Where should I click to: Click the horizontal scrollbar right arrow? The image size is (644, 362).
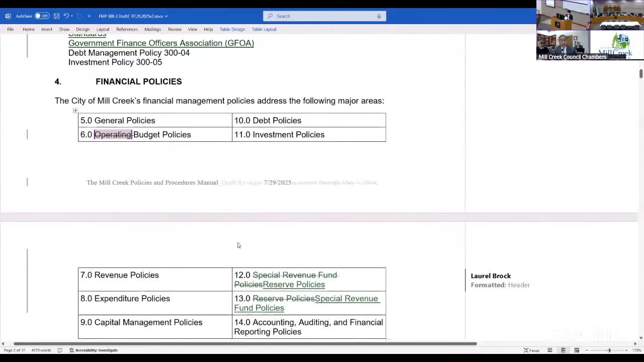(635, 344)
